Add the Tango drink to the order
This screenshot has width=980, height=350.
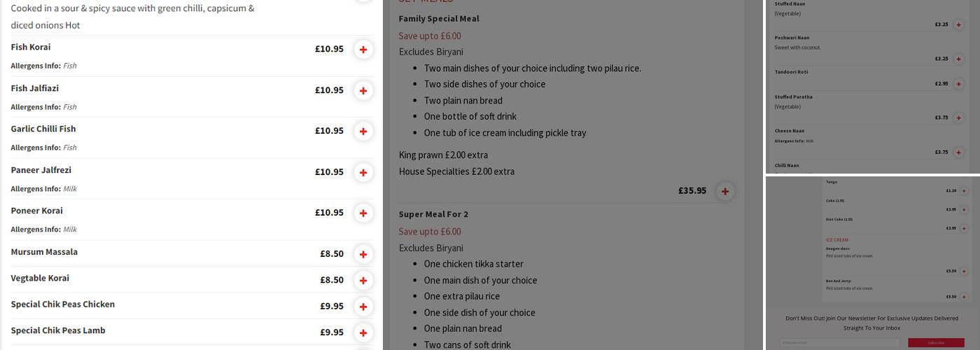963,191
